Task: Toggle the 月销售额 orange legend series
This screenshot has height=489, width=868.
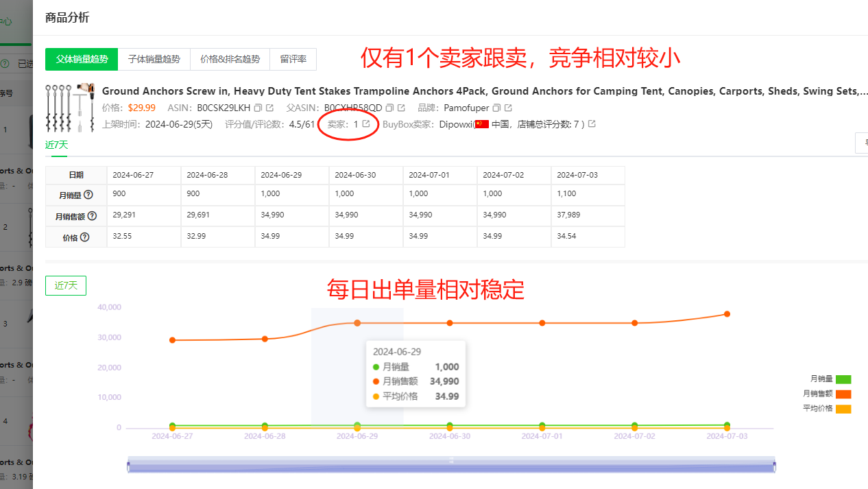Action: (x=843, y=394)
